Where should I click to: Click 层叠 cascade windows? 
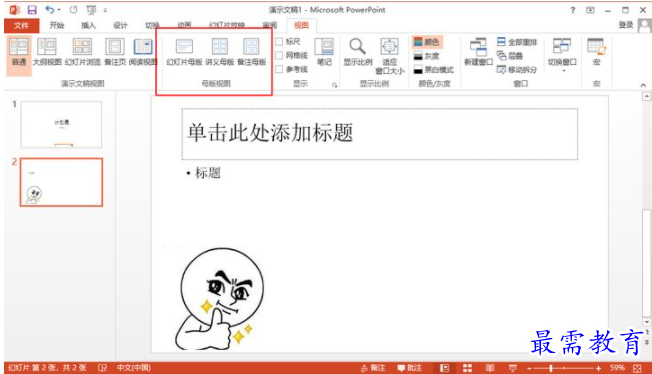point(510,56)
